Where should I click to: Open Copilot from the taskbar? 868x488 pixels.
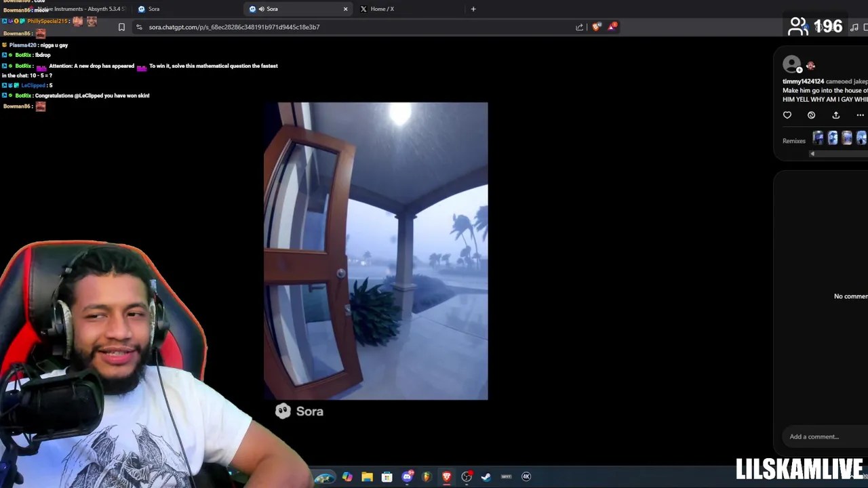click(347, 476)
